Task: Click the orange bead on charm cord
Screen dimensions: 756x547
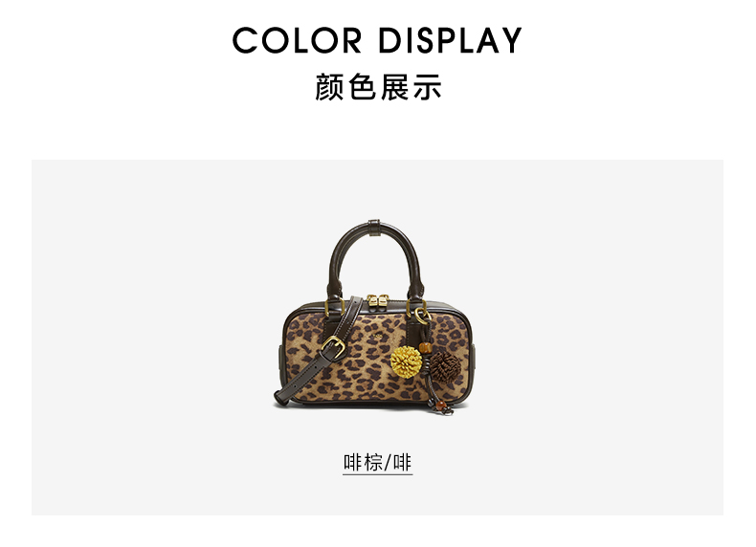Action: pyautogui.click(x=425, y=347)
